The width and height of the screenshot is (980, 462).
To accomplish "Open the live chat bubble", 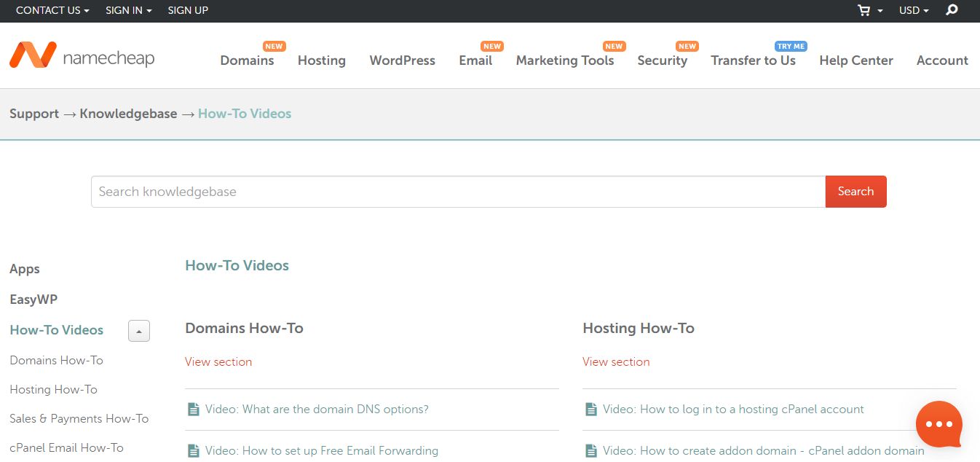I will click(x=938, y=424).
